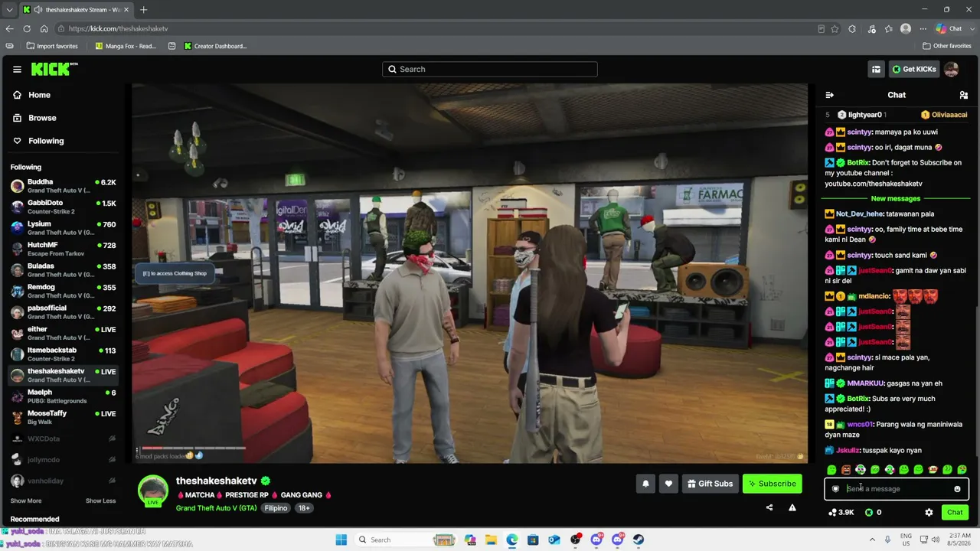Collapse following list with Show Less
This screenshot has height=551, width=980.
click(x=100, y=500)
